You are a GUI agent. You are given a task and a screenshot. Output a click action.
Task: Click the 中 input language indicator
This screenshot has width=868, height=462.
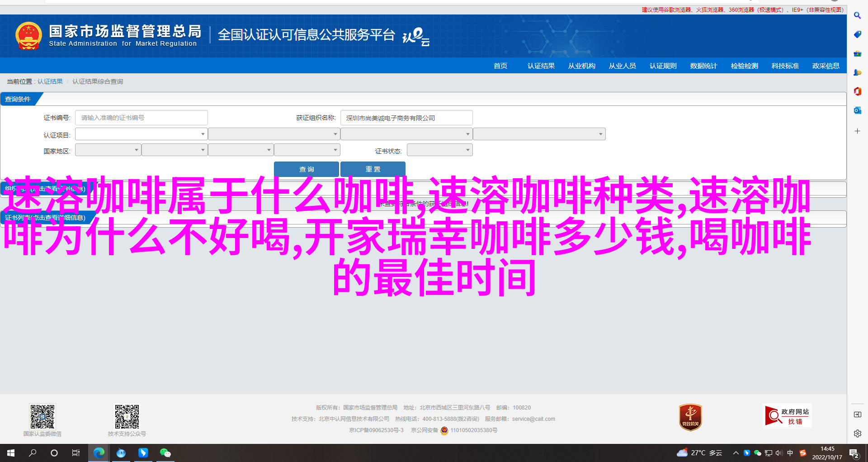pyautogui.click(x=790, y=453)
